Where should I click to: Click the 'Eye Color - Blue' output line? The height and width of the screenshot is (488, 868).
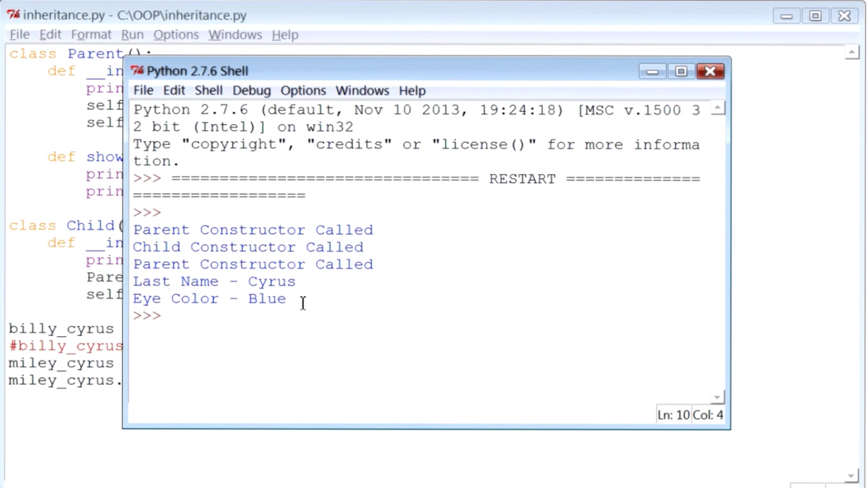(x=209, y=299)
